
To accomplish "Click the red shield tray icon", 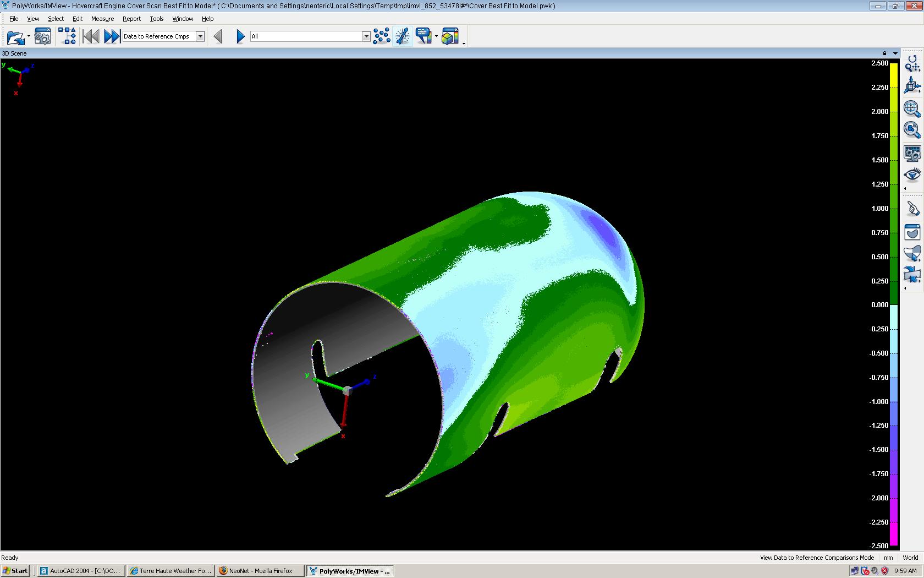I will point(884,571).
